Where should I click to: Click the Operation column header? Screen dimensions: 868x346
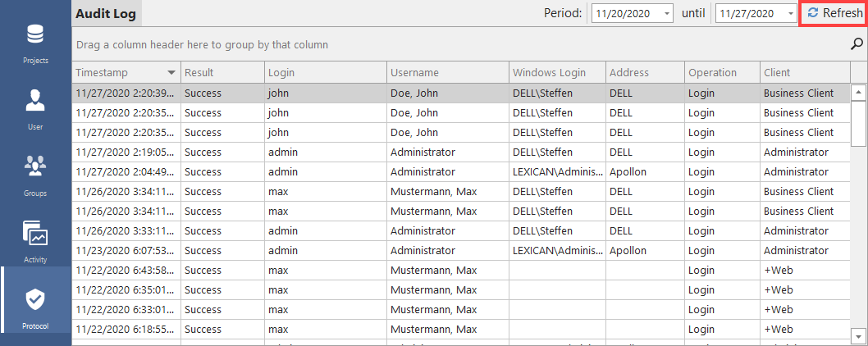click(x=722, y=73)
